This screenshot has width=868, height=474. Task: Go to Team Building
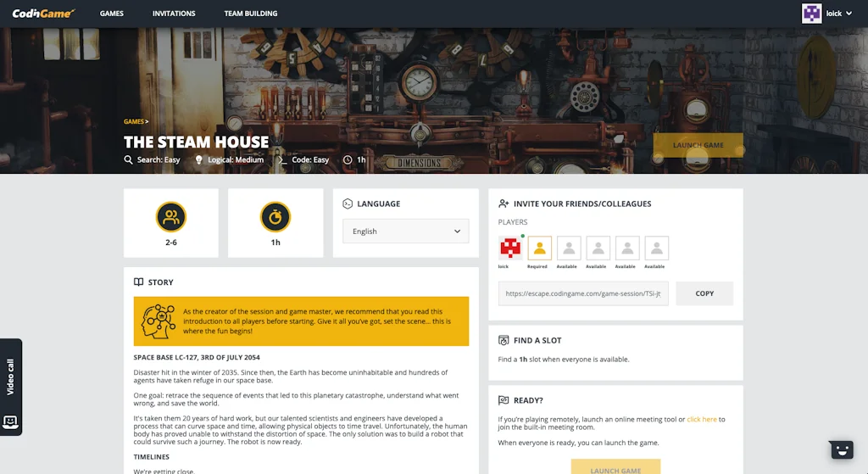pos(251,14)
